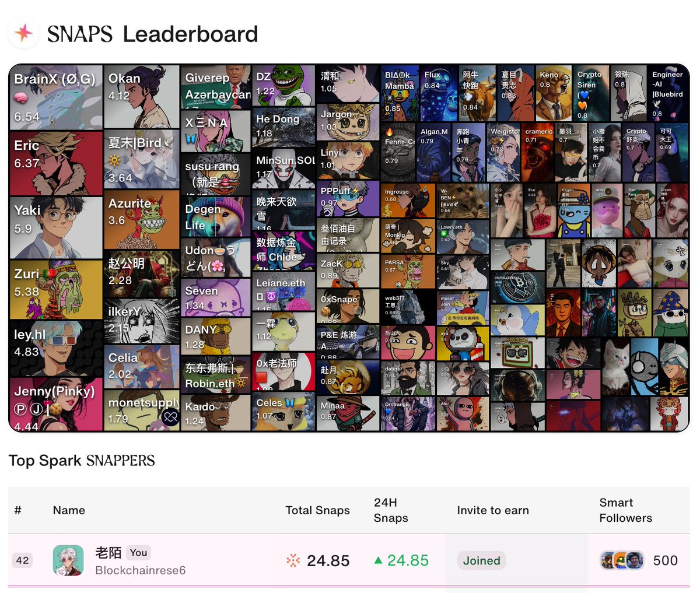This screenshot has height=593, width=700.
Task: Click the green up-arrow next to 24H snaps
Action: tap(379, 560)
